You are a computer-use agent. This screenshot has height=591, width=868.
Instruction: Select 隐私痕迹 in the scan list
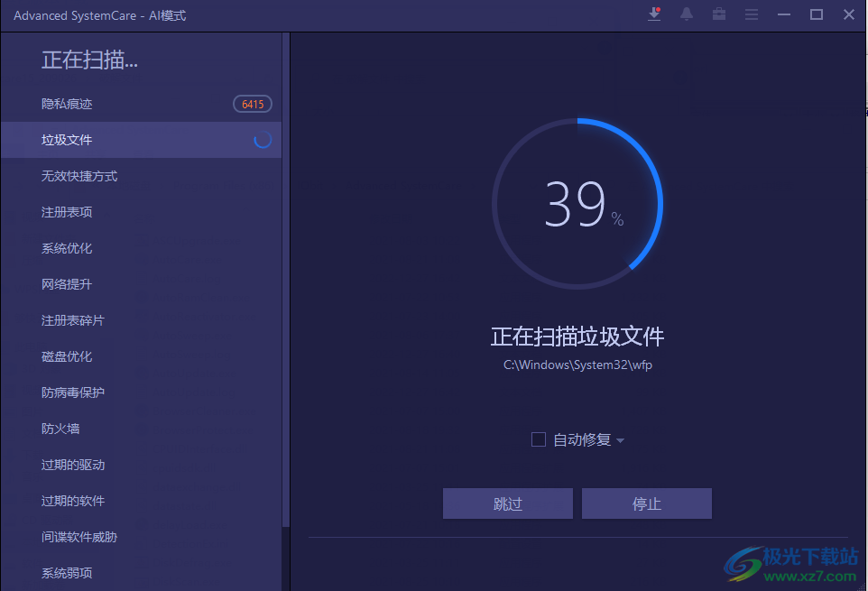click(x=141, y=104)
